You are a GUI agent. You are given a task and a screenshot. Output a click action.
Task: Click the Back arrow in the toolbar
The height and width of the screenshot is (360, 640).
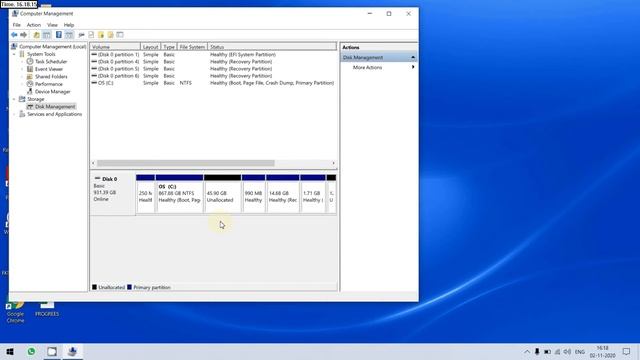pyautogui.click(x=14, y=35)
